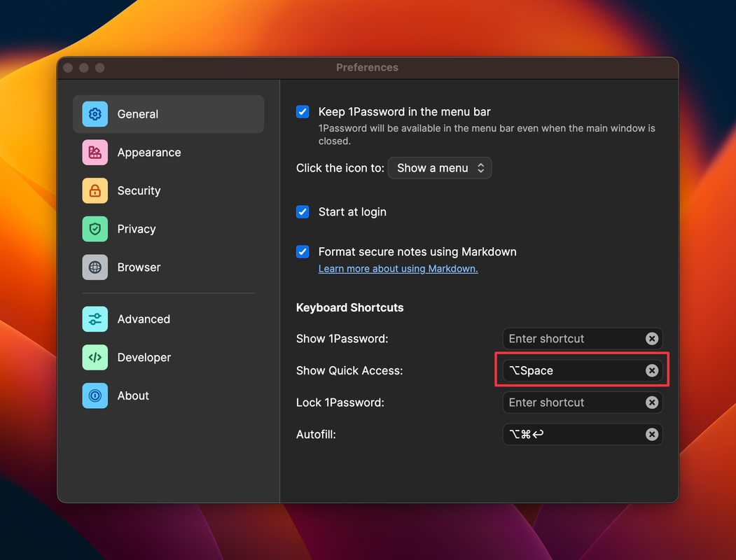Open the Security label
The width and height of the screenshot is (736, 560).
pyautogui.click(x=139, y=191)
